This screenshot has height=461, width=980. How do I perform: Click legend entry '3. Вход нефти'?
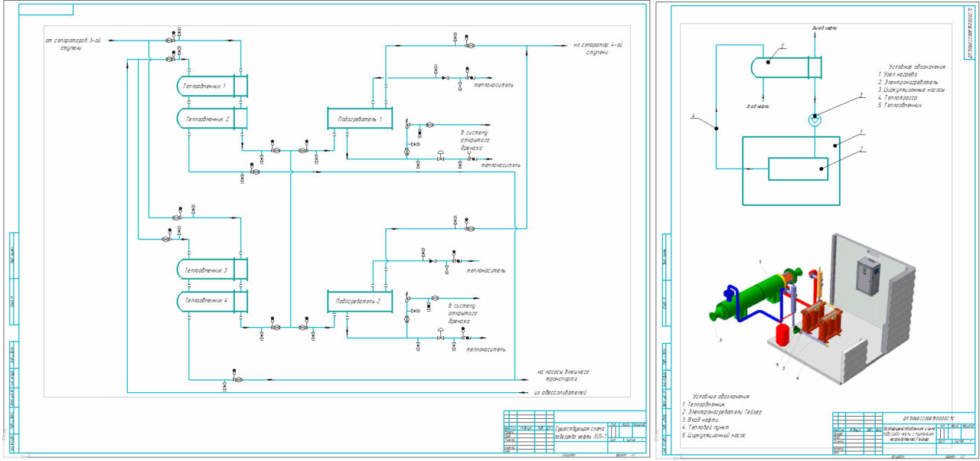tap(702, 420)
